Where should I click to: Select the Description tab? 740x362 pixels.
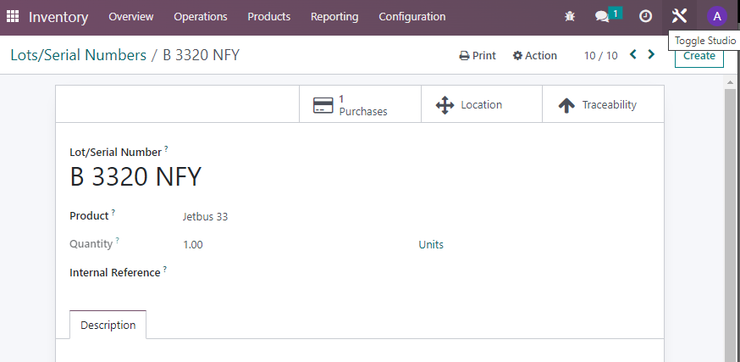[108, 325]
